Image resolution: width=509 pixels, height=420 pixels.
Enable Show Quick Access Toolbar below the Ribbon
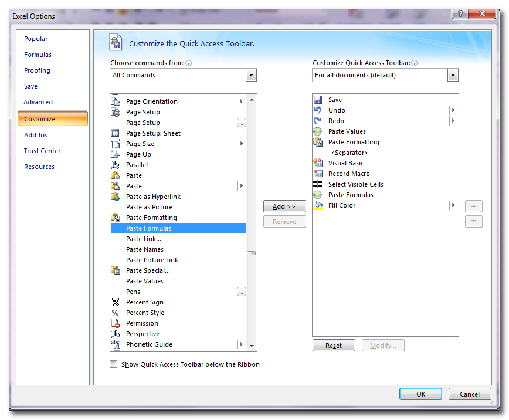pos(113,364)
